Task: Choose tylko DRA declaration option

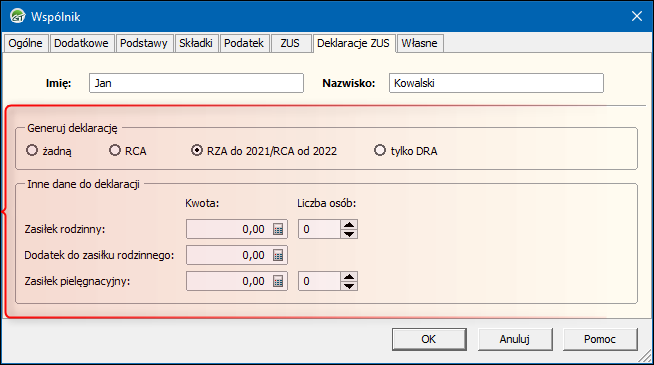Action: 380,150
